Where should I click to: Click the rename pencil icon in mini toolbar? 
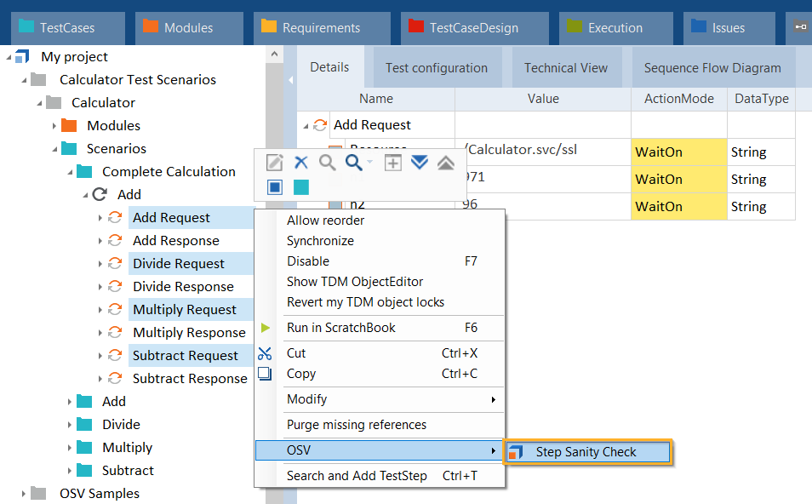pos(275,163)
